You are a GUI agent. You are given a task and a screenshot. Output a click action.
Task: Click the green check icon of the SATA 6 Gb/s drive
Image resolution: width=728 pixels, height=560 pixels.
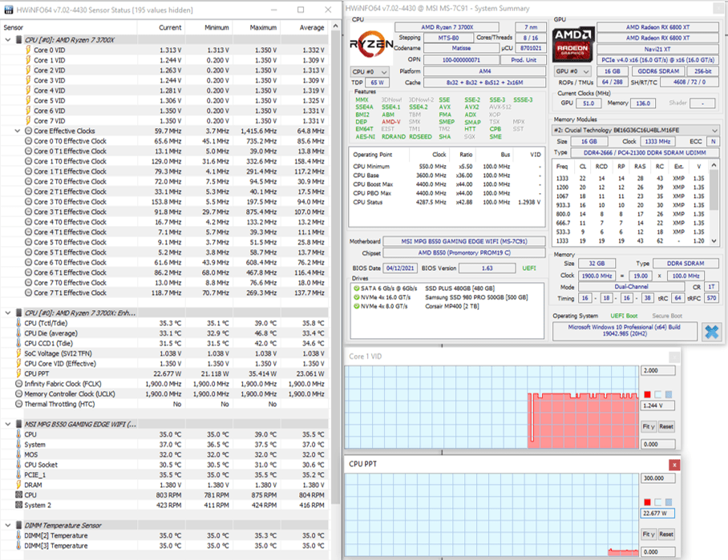(x=356, y=288)
